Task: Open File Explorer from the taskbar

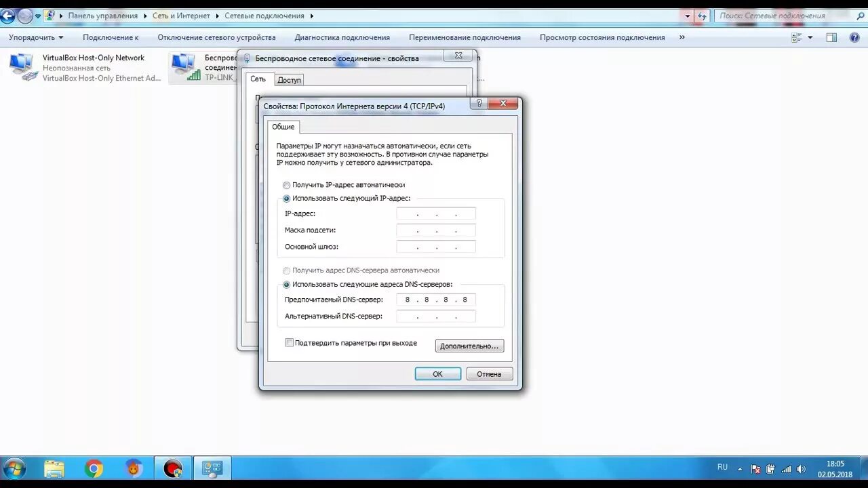Action: tap(54, 468)
